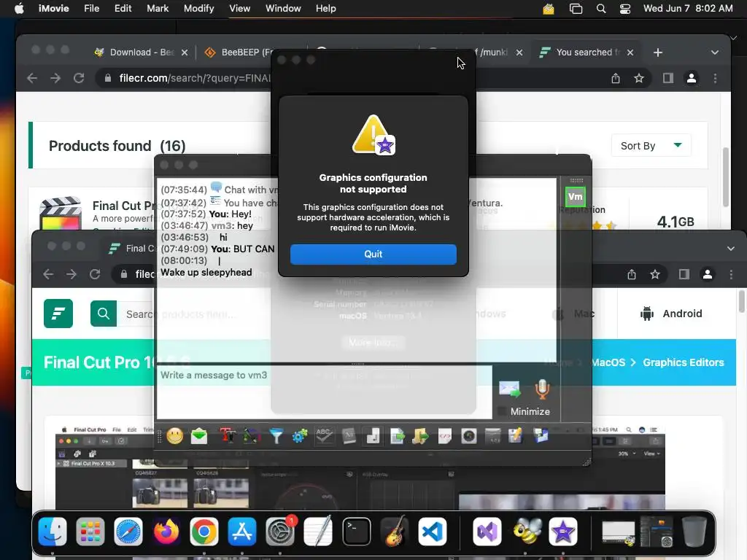
Task: Open the Mark menu
Action: pos(158,9)
